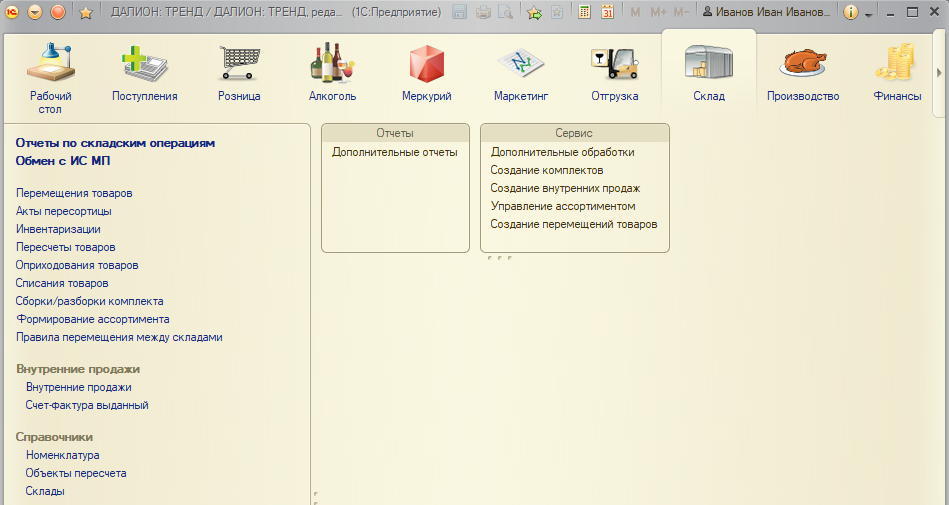Open Управление ассортиментом

(563, 206)
